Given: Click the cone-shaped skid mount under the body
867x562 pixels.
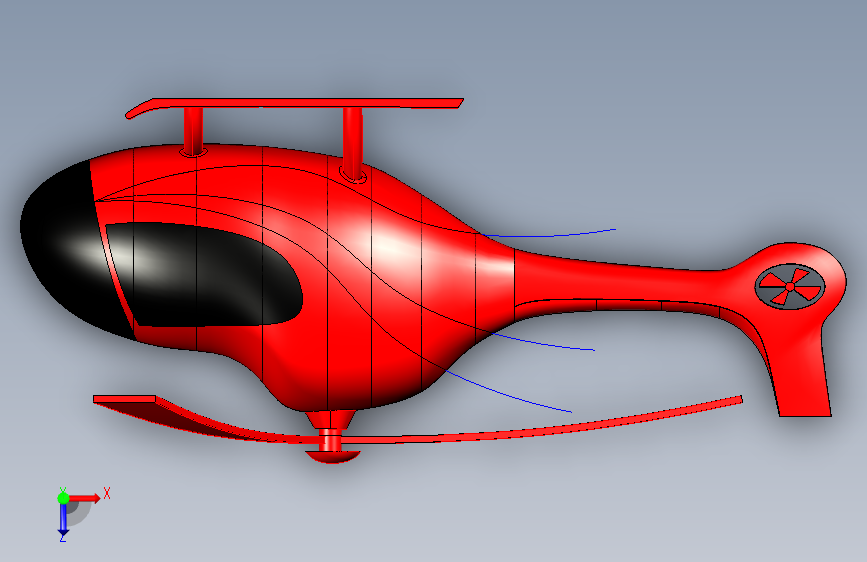Looking at the screenshot, I should point(331,419).
